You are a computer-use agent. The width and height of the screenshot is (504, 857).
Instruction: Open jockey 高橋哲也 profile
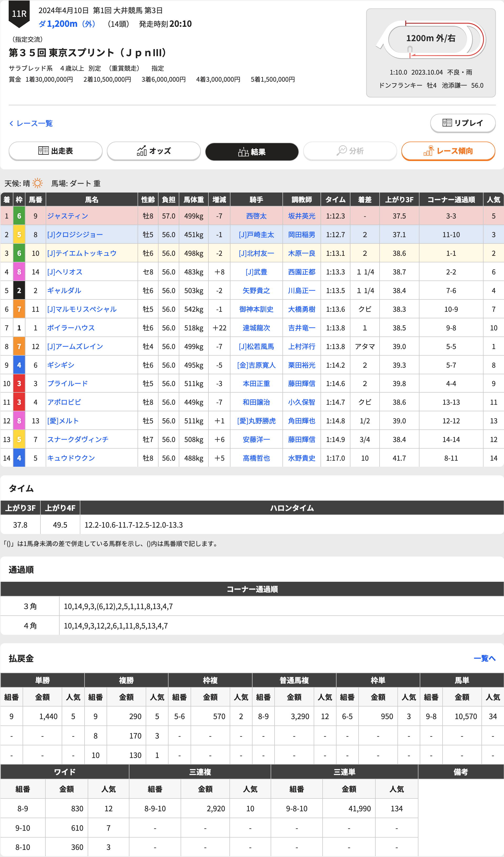click(256, 458)
